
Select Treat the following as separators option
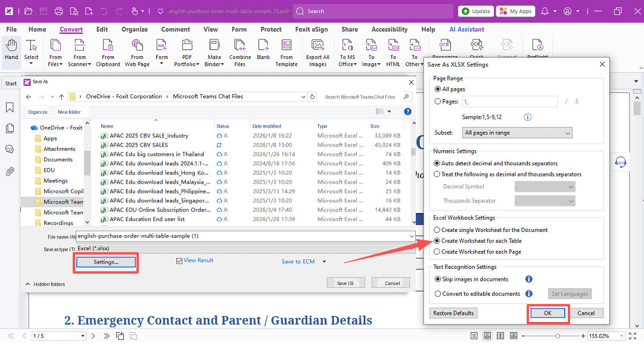coord(437,174)
